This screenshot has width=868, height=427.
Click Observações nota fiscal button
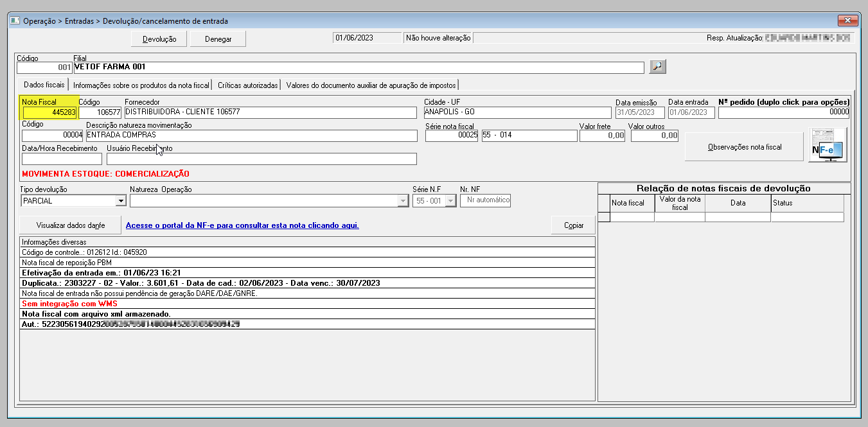point(744,147)
